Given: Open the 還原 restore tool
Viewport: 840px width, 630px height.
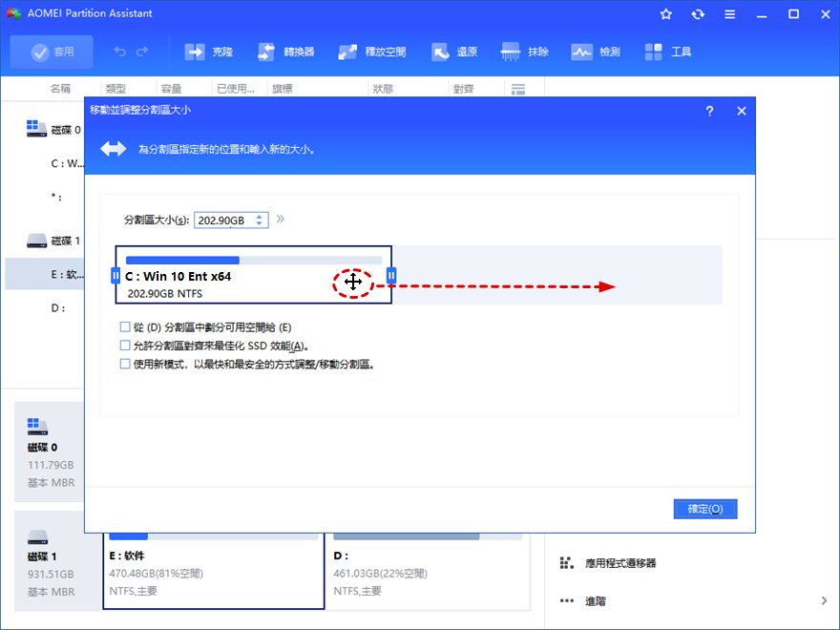Looking at the screenshot, I should pos(453,52).
